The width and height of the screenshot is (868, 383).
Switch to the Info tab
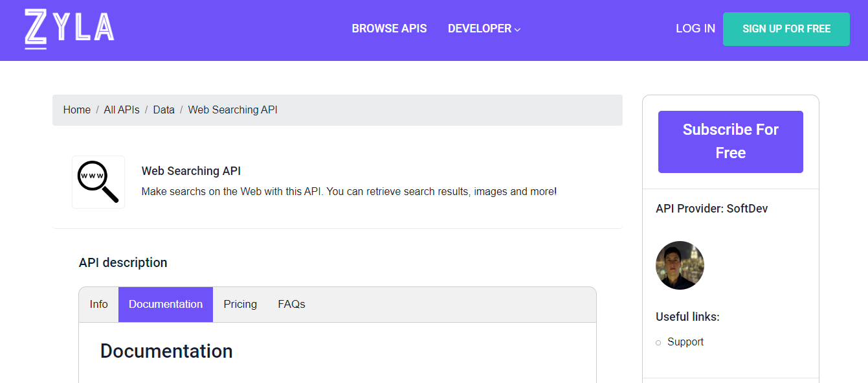pyautogui.click(x=98, y=304)
